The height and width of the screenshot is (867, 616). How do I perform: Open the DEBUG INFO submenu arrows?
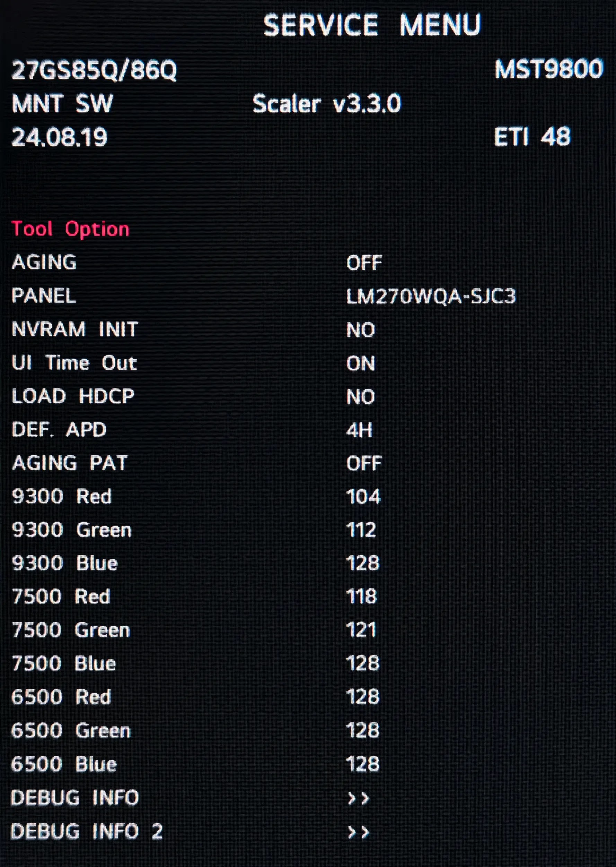358,799
